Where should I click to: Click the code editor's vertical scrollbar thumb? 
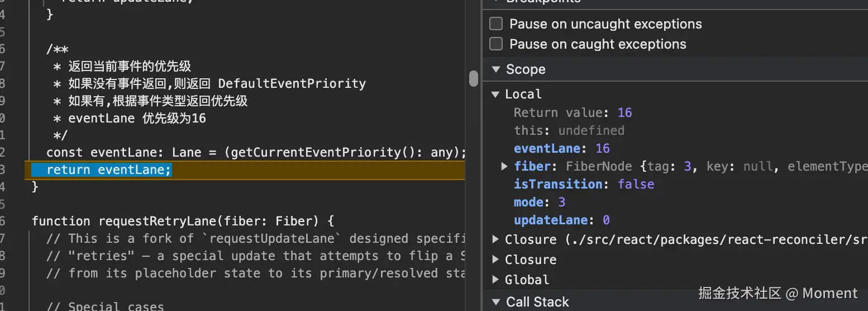tap(474, 78)
